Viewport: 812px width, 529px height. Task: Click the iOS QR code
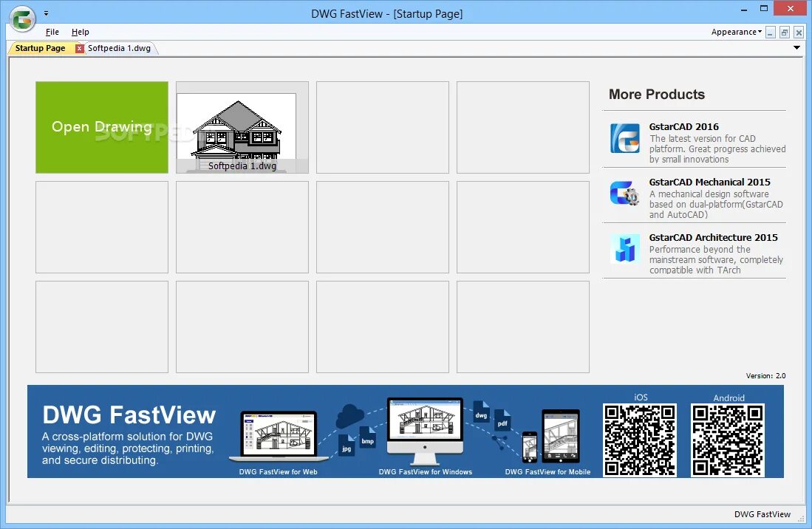(x=640, y=440)
